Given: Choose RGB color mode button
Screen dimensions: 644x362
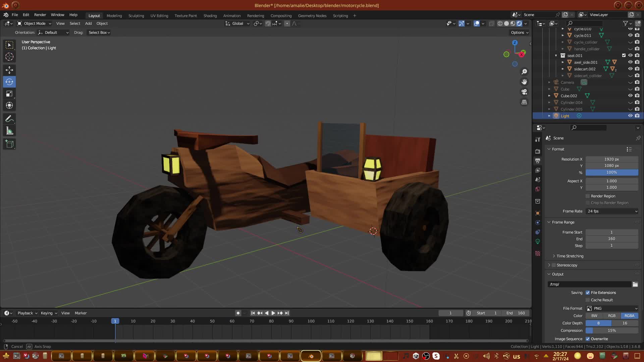Looking at the screenshot, I should pyautogui.click(x=612, y=316).
